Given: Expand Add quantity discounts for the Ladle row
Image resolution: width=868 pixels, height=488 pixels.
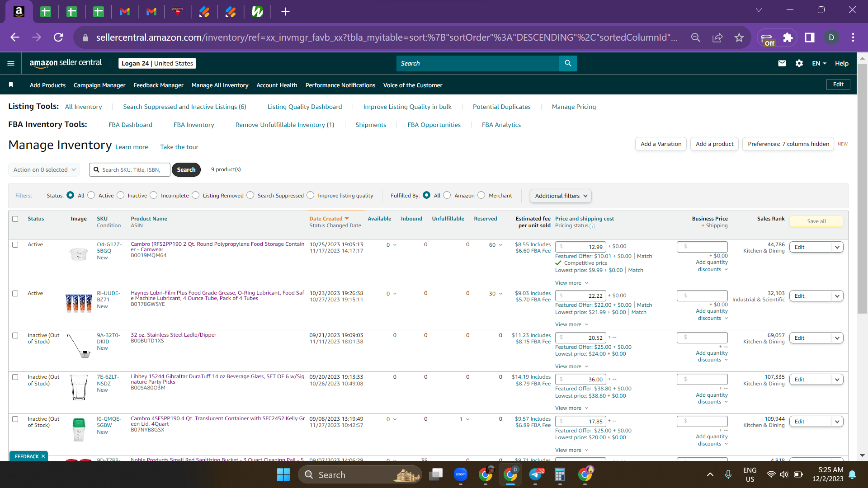Looking at the screenshot, I should 712,357.
